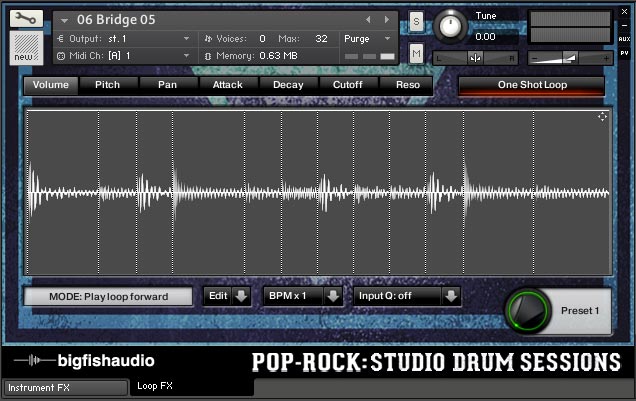Click the Preset 1 label

580,311
